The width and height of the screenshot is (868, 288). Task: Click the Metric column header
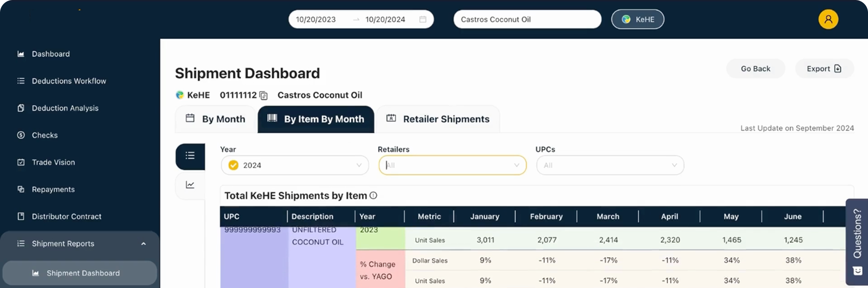click(x=429, y=216)
